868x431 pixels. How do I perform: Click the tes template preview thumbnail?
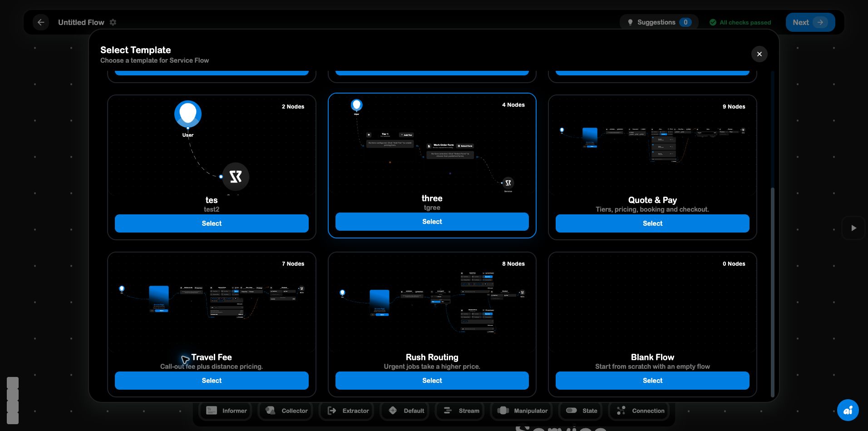pos(212,146)
